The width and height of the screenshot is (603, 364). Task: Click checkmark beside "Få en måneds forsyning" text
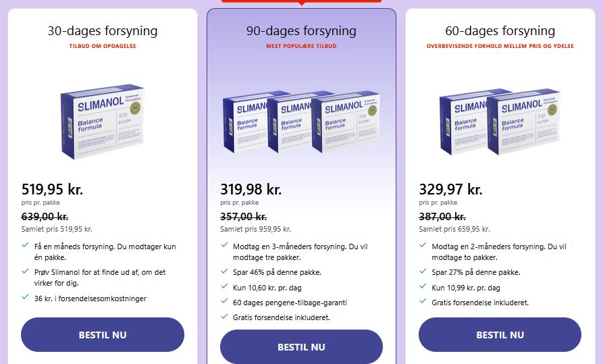[x=26, y=246]
